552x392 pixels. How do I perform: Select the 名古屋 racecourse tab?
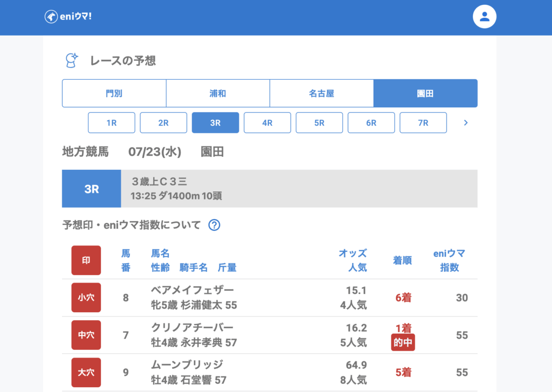(x=321, y=93)
